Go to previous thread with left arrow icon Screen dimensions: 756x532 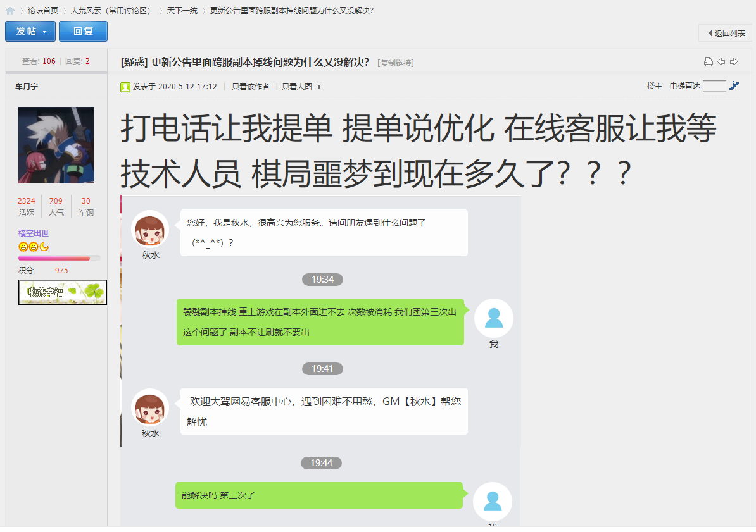coord(721,62)
